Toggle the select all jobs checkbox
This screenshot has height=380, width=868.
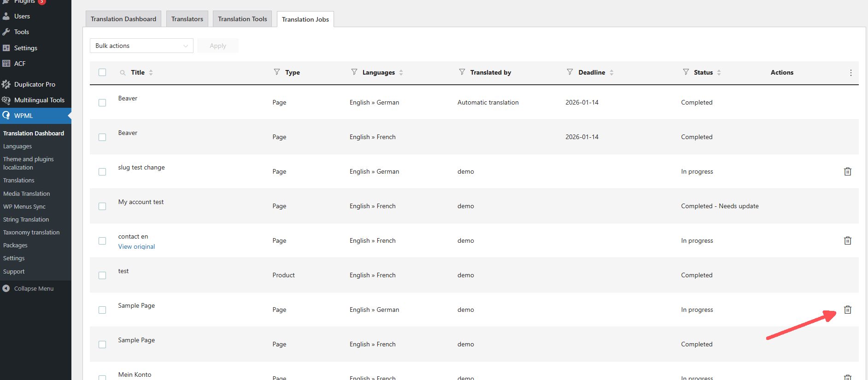pyautogui.click(x=102, y=72)
